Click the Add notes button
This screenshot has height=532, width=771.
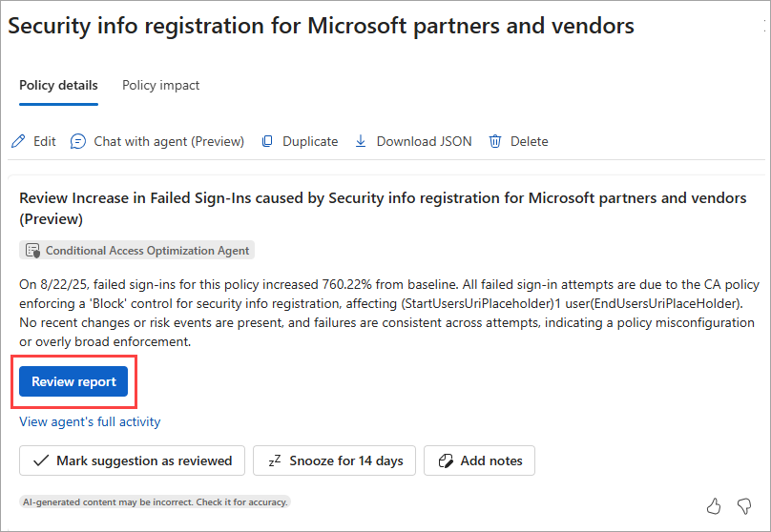[x=479, y=460]
